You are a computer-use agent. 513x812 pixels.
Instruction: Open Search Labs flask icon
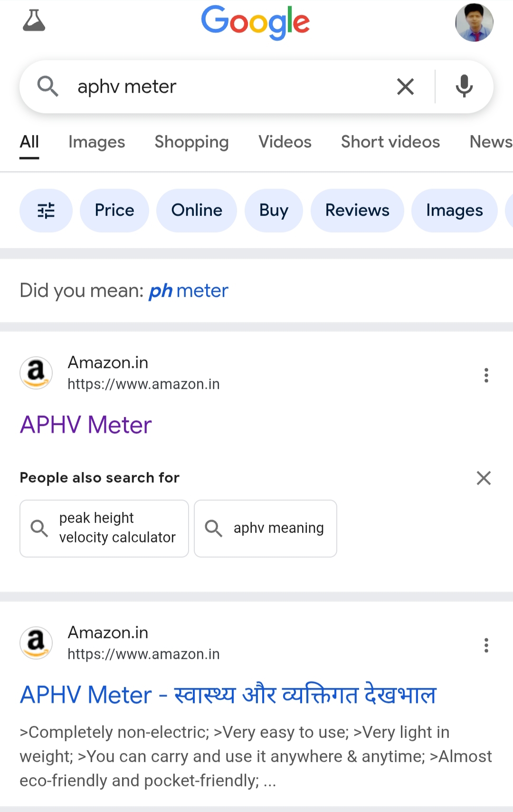pos(34,21)
